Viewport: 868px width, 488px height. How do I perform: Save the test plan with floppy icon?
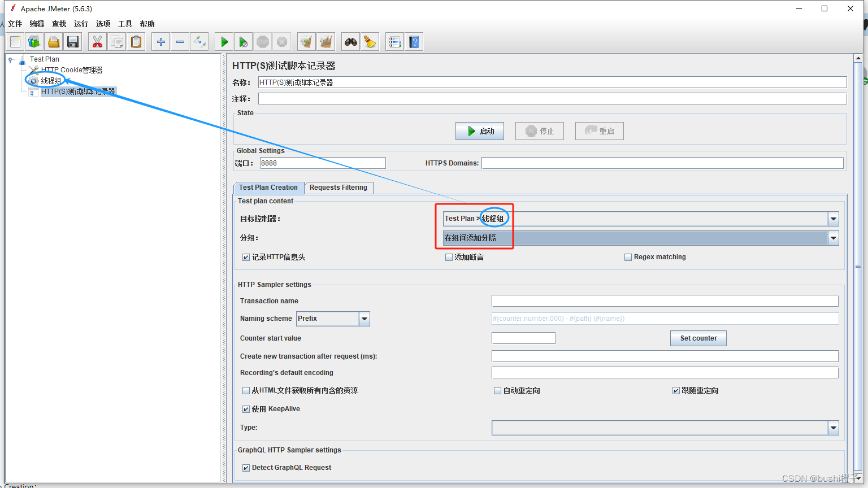(73, 42)
